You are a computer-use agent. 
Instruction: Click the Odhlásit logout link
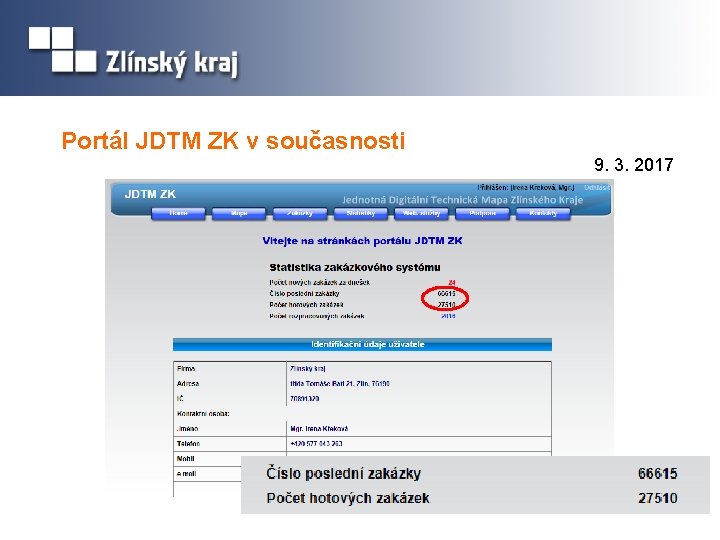[x=596, y=187]
